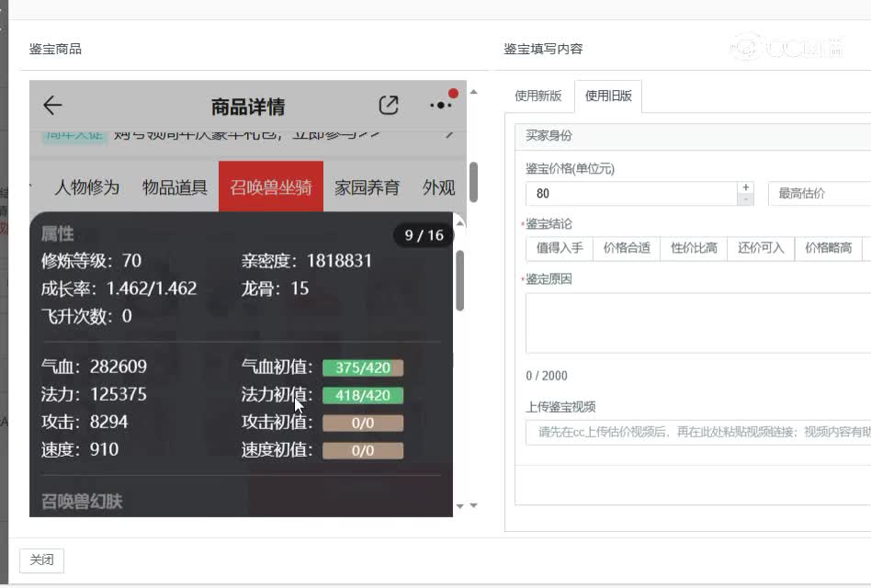Select the 召唤兽坐骑 tab

[271, 187]
